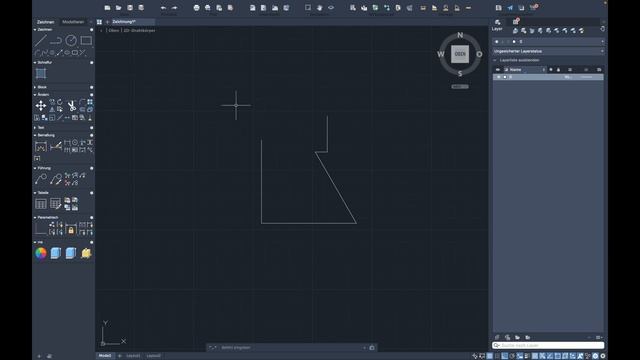Screen dimensions: 640x360
Task: Toggle the dot on the Bemaßung section header
Action: pyautogui.click(x=91, y=135)
